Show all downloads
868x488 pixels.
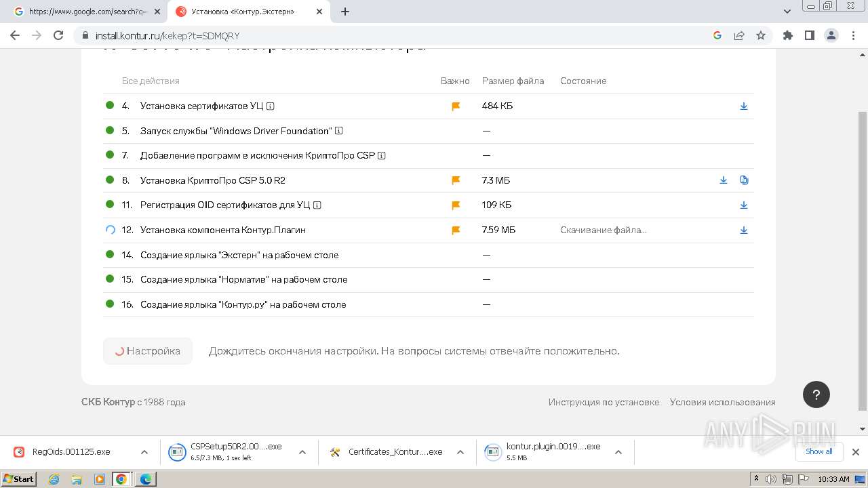819,451
